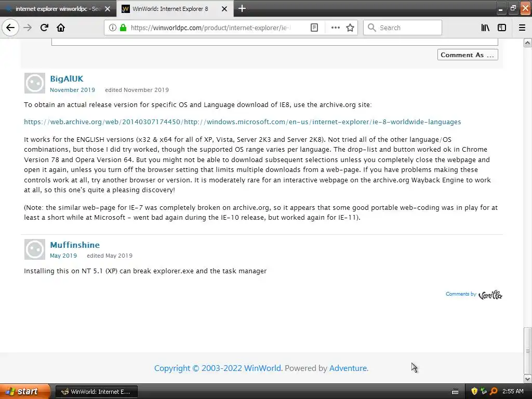Click the search magnifier icon
Screen dimensions: 532x399
[372, 28]
